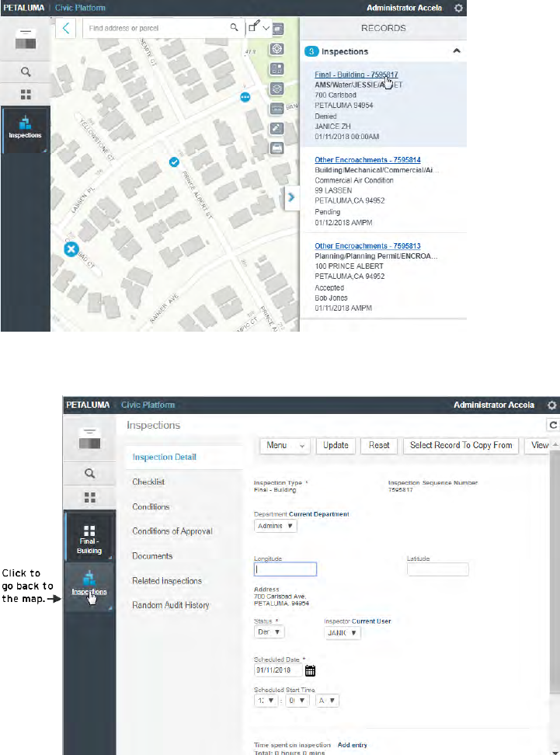
Task: Open the Related Inspections tab
Action: pyautogui.click(x=167, y=581)
